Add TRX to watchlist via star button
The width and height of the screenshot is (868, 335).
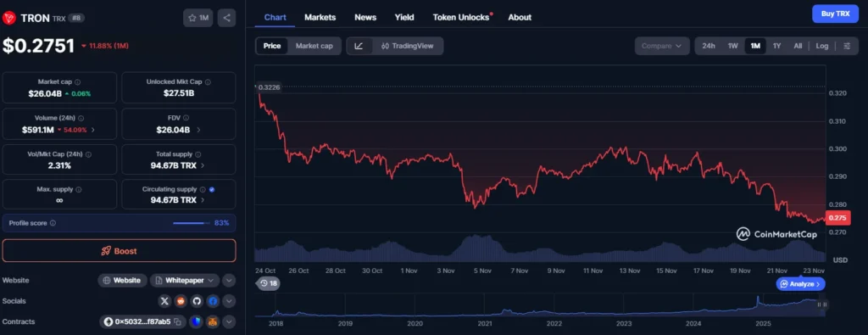[198, 18]
